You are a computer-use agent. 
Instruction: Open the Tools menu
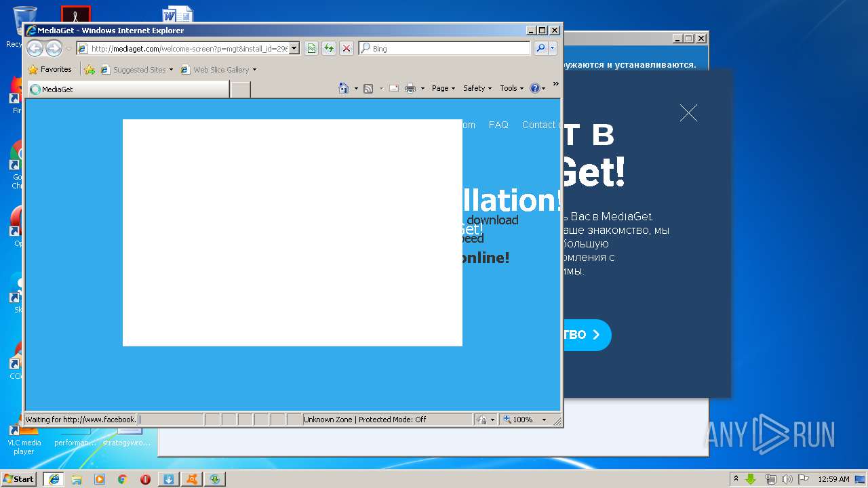512,88
